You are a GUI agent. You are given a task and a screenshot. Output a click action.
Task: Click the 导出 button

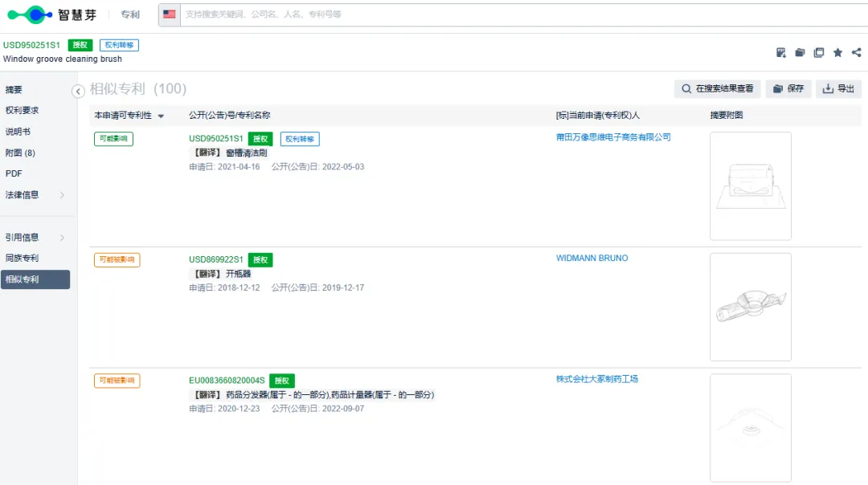(838, 88)
